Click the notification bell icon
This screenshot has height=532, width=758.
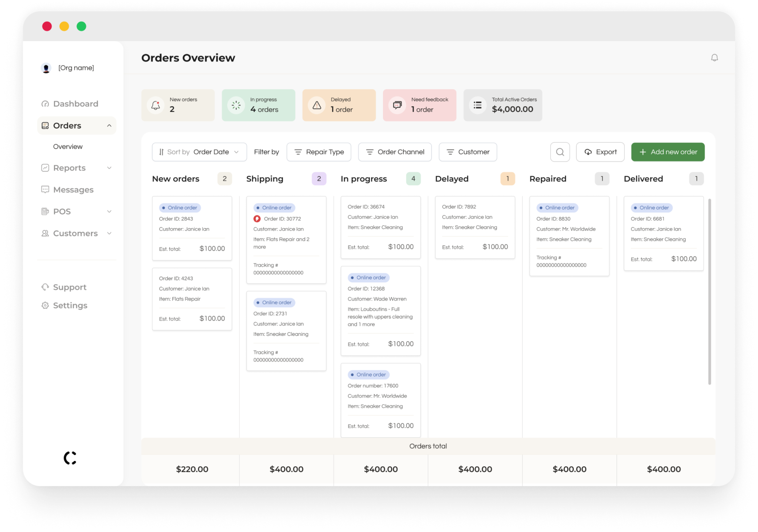point(714,58)
